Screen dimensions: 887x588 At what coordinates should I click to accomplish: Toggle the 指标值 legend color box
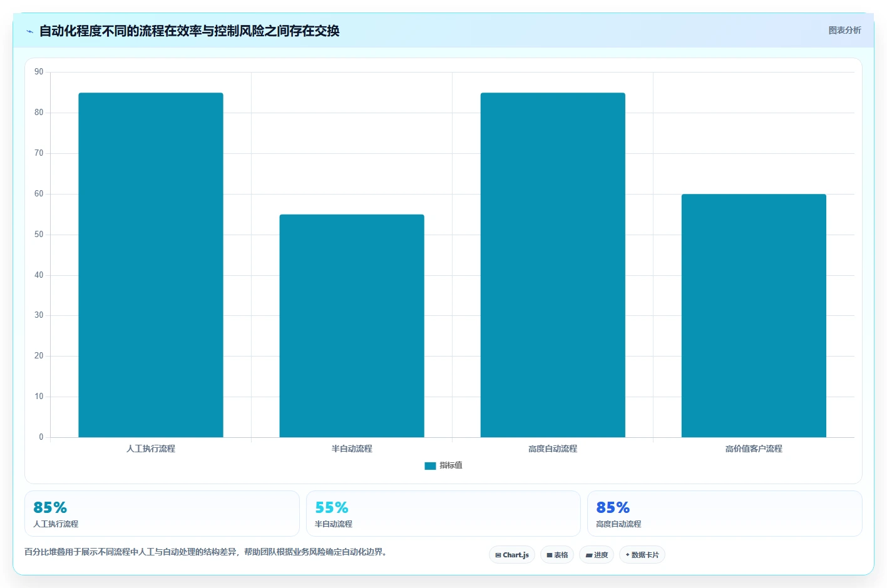430,466
